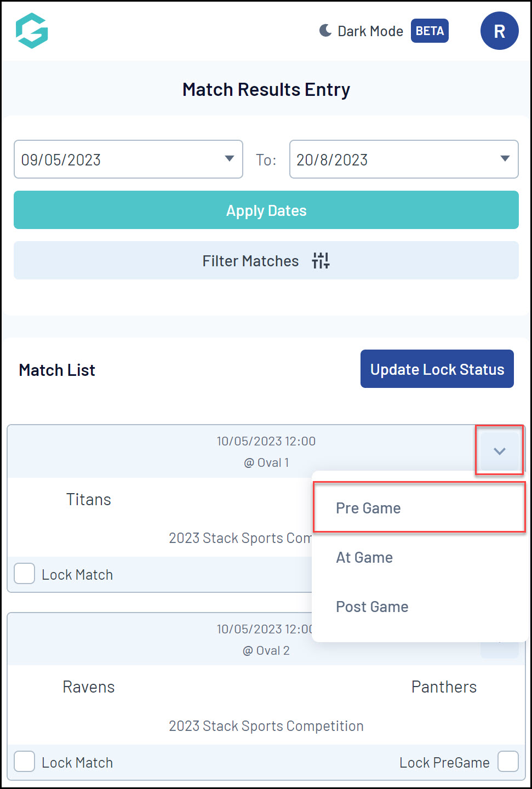Click the GameDay logo icon
532x789 pixels.
[x=32, y=31]
